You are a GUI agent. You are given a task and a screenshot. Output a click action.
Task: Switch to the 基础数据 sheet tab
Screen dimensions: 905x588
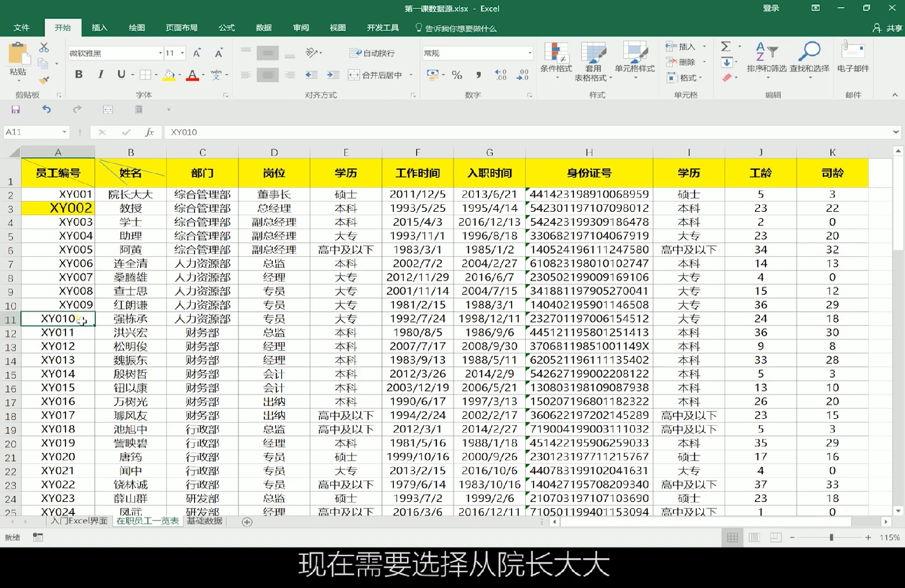204,521
